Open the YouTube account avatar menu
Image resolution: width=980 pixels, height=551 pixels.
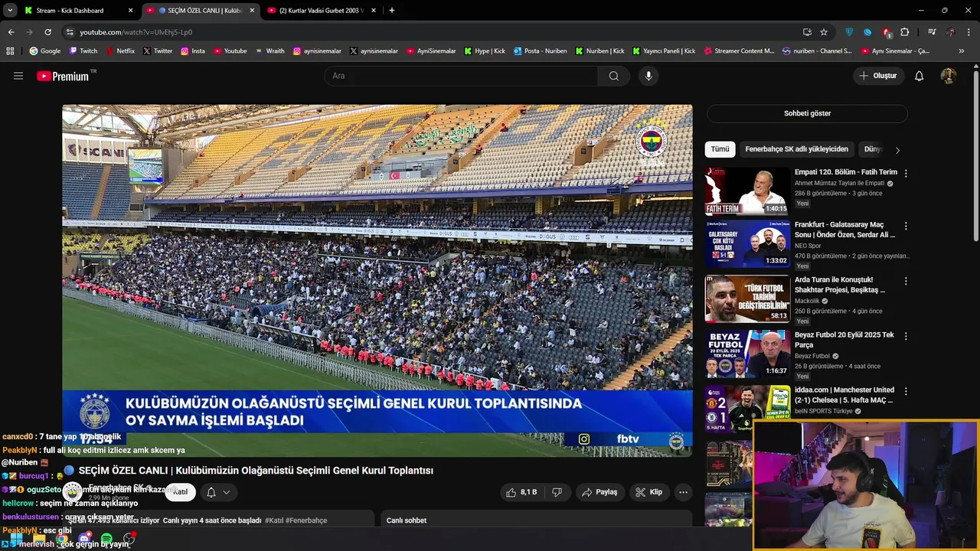948,76
